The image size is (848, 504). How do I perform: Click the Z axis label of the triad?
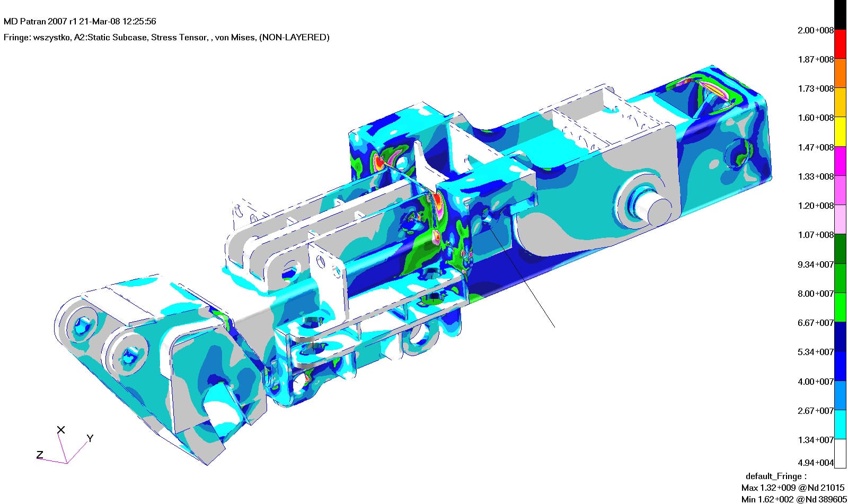[40, 455]
